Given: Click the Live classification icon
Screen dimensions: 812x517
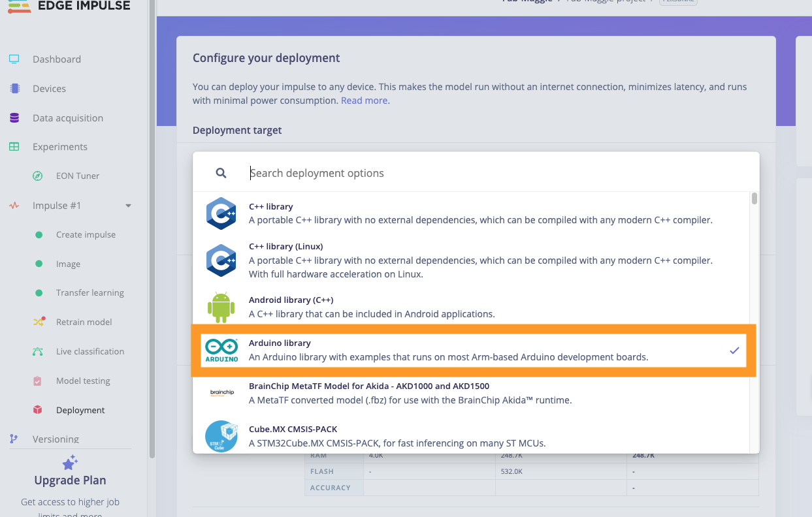Looking at the screenshot, I should pyautogui.click(x=38, y=351).
